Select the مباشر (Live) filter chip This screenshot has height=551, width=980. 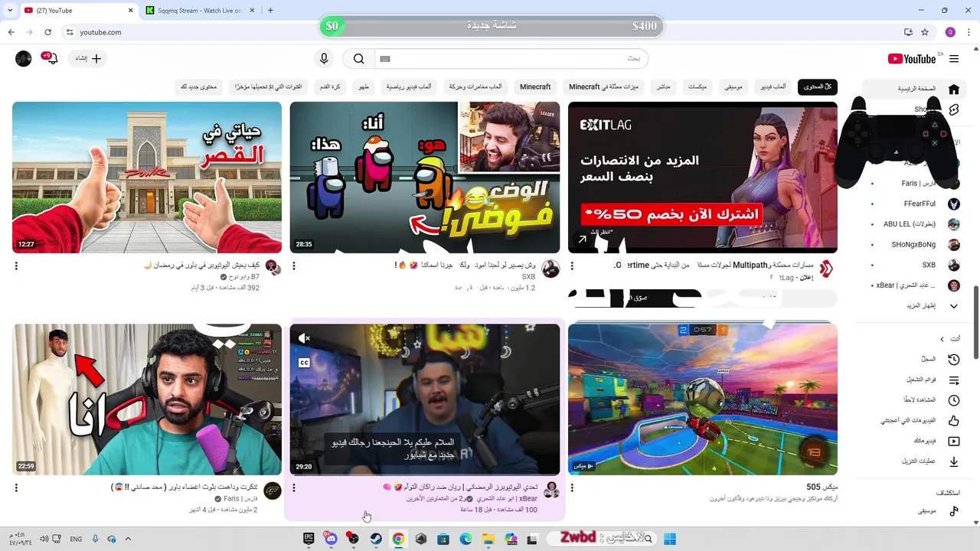tap(663, 86)
